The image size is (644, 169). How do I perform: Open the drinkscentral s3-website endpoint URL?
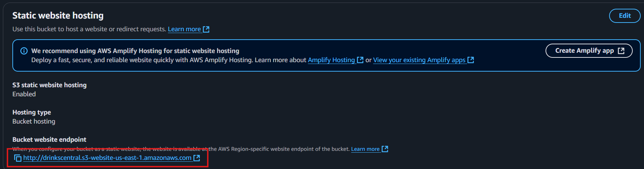point(107,158)
